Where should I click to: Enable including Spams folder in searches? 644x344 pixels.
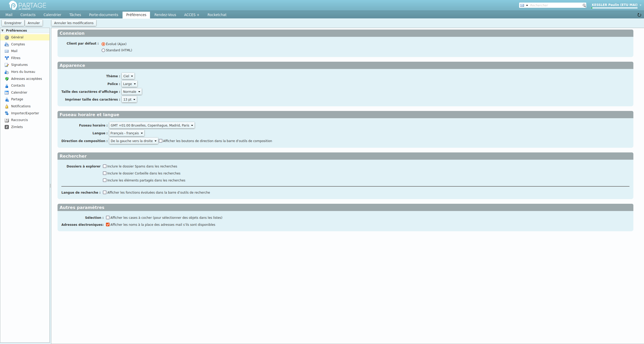point(105,166)
